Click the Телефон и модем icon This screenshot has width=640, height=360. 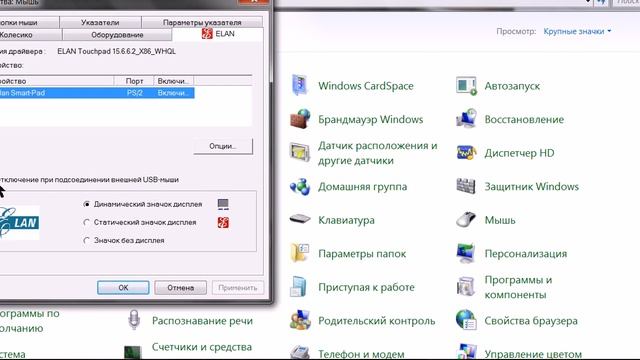pos(300,353)
